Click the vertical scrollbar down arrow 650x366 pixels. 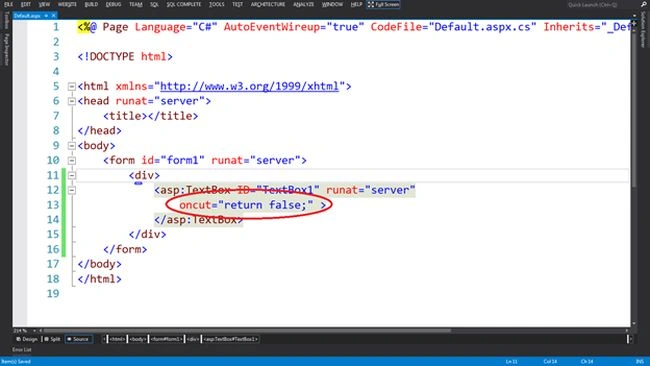634,324
